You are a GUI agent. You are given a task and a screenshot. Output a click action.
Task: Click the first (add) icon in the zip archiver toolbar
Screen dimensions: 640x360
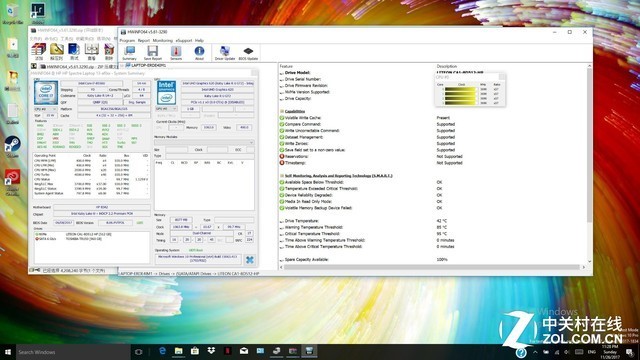(x=38, y=51)
